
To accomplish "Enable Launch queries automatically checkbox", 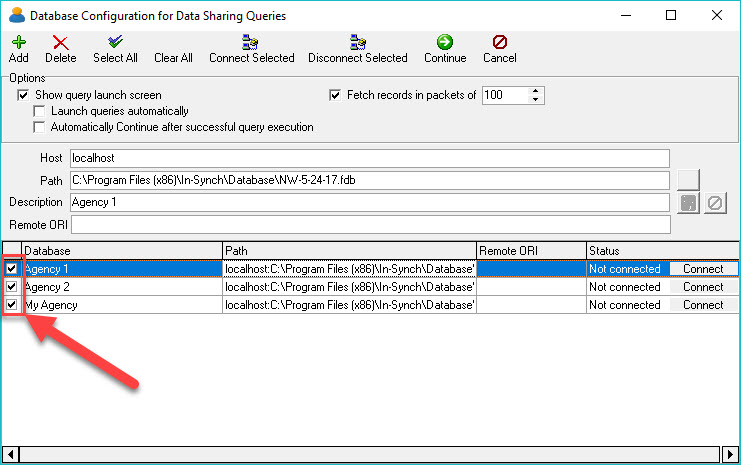I will (40, 111).
